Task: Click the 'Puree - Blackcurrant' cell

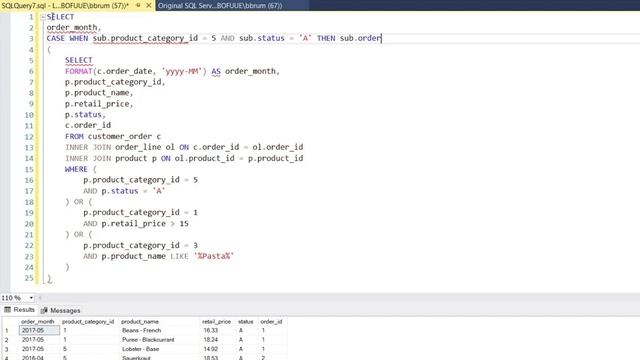Action: point(159,340)
